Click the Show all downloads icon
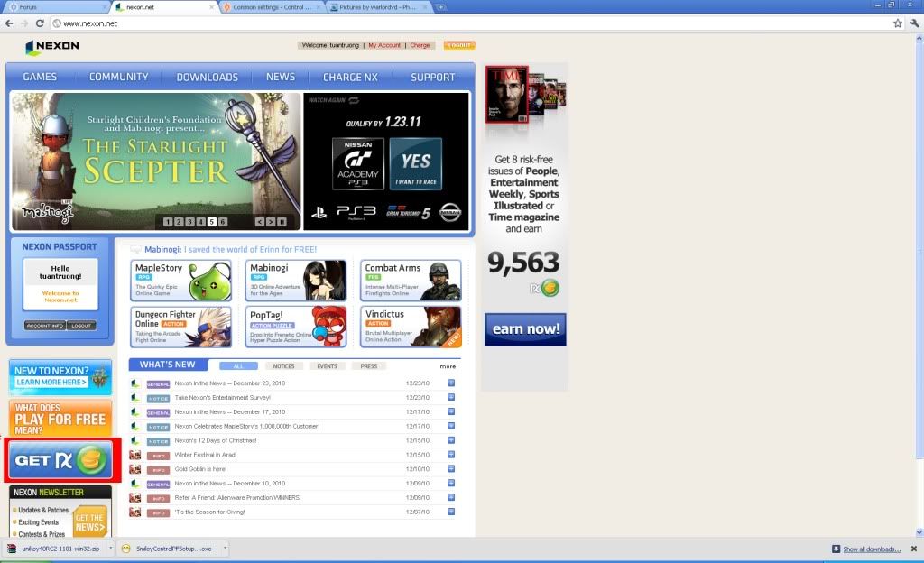This screenshot has width=924, height=563. [x=836, y=549]
